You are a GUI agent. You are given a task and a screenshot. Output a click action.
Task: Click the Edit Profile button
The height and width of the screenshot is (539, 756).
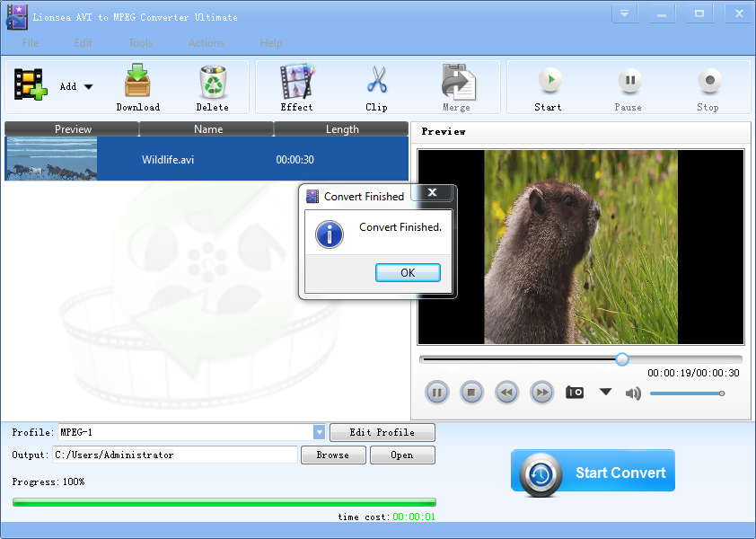point(382,432)
